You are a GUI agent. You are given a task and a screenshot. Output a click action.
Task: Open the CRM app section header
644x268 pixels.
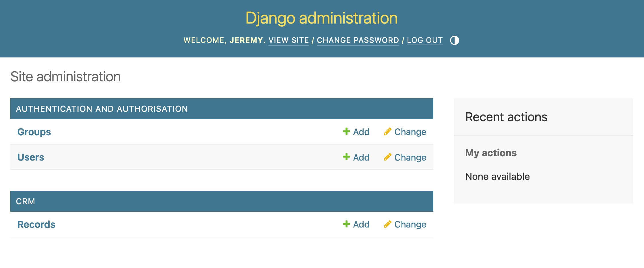[x=26, y=201]
